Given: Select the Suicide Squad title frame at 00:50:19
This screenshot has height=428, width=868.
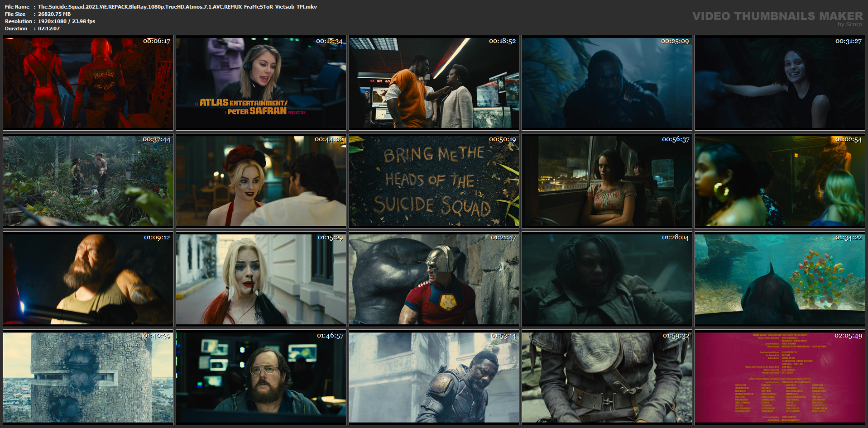Looking at the screenshot, I should [434, 181].
